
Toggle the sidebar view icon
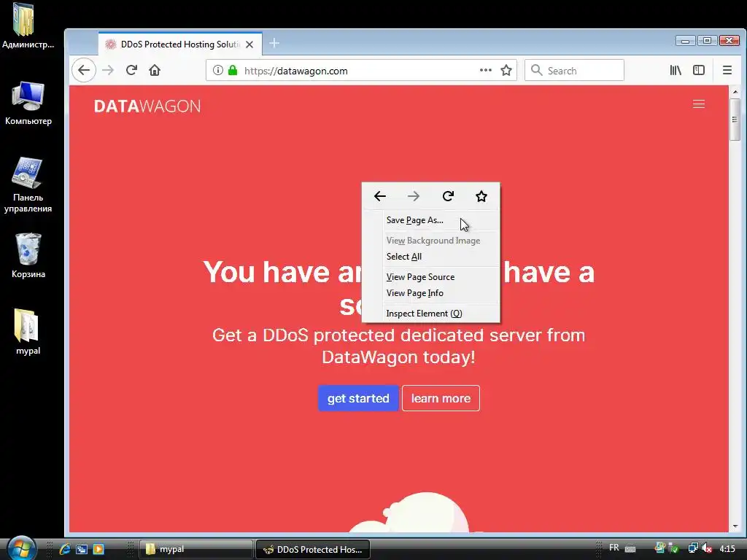tap(699, 71)
